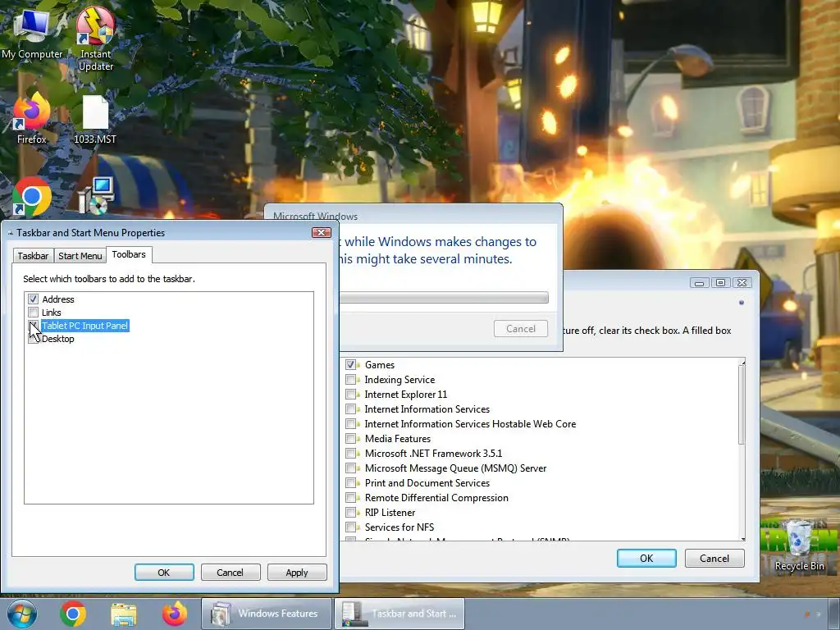Image resolution: width=840 pixels, height=630 pixels.
Task: Maximize the Windows Features window
Action: click(x=720, y=283)
